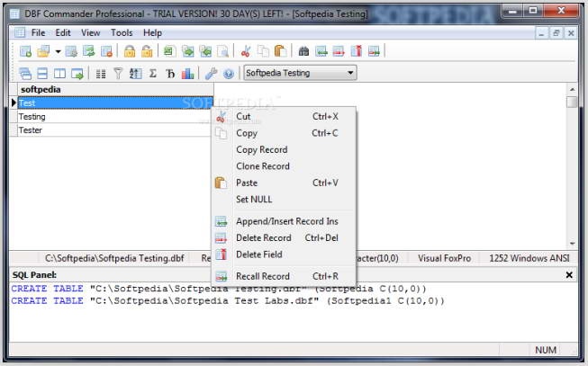Click the open padlock Unlock icon

pyautogui.click(x=147, y=51)
